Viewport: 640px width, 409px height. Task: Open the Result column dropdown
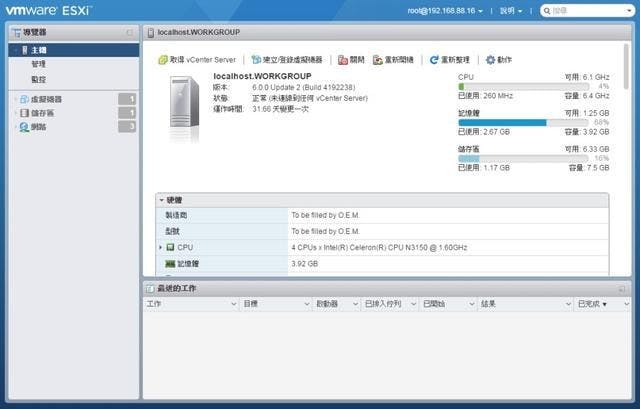click(568, 304)
